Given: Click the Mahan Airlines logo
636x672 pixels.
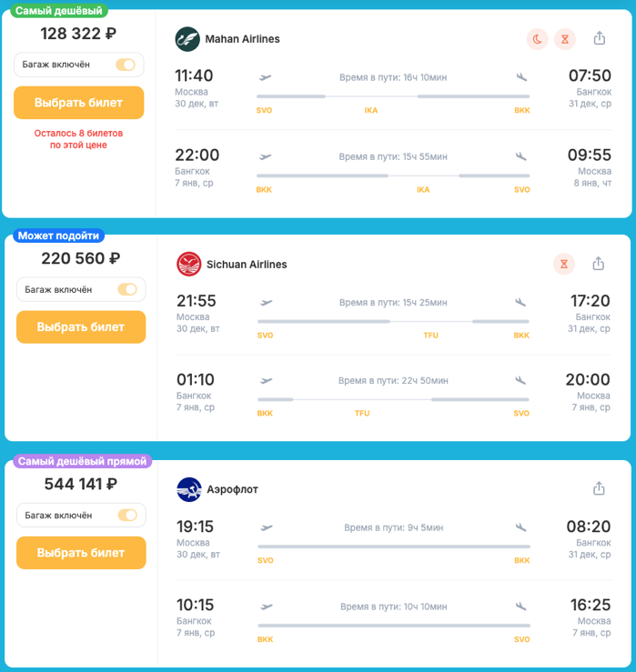Looking at the screenshot, I should click(x=187, y=39).
